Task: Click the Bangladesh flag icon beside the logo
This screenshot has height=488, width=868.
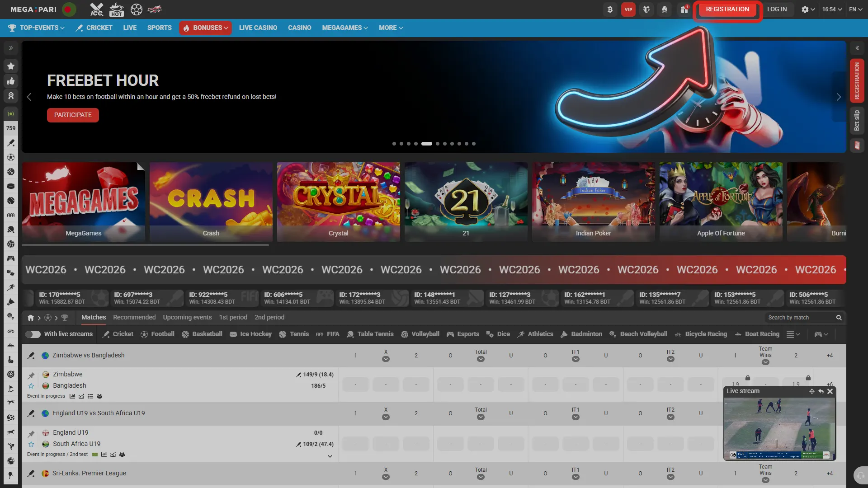Action: pyautogui.click(x=69, y=9)
